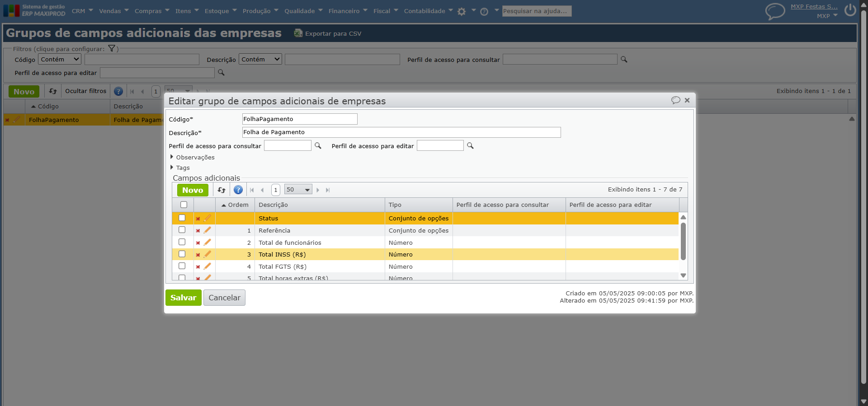Click the Campos adicionais grid scrollbar thumb
Viewport: 868px width, 406px height.
click(x=683, y=241)
